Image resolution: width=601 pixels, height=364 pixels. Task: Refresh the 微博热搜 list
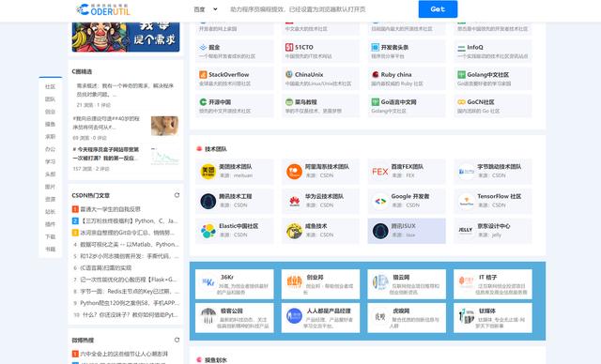click(177, 340)
